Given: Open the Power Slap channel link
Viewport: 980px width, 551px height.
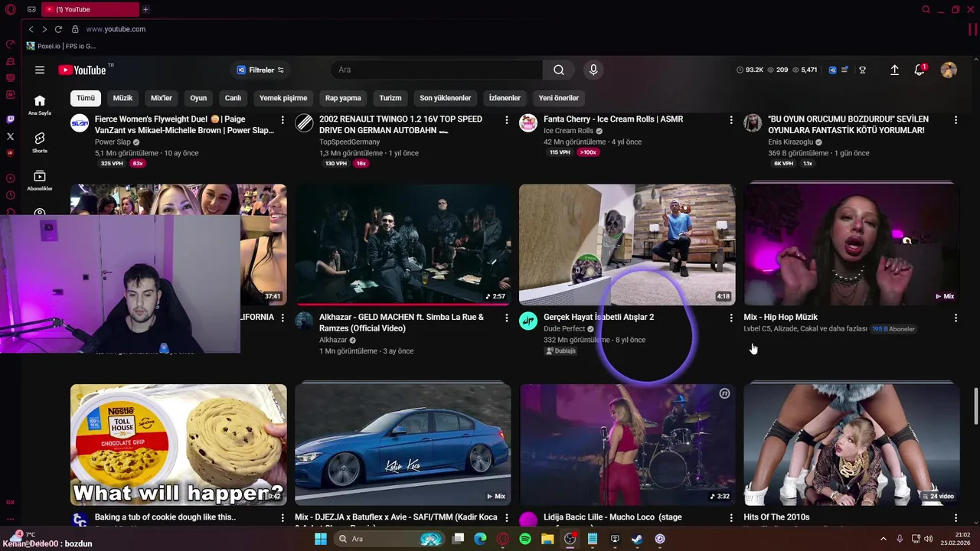Looking at the screenshot, I should point(113,142).
